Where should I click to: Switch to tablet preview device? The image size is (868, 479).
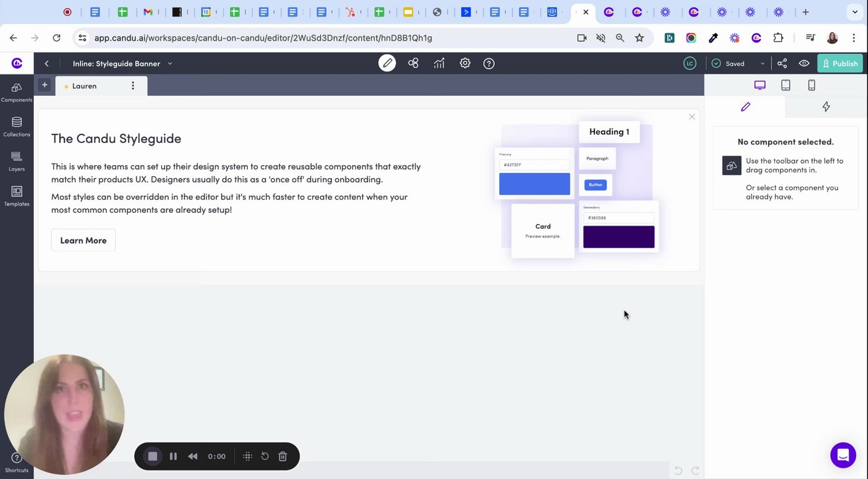[x=785, y=85]
